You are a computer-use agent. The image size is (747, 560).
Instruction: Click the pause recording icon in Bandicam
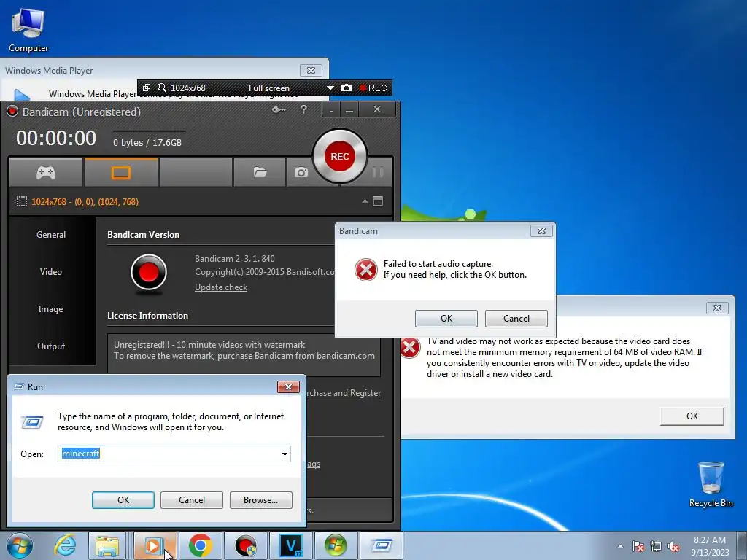(x=378, y=172)
